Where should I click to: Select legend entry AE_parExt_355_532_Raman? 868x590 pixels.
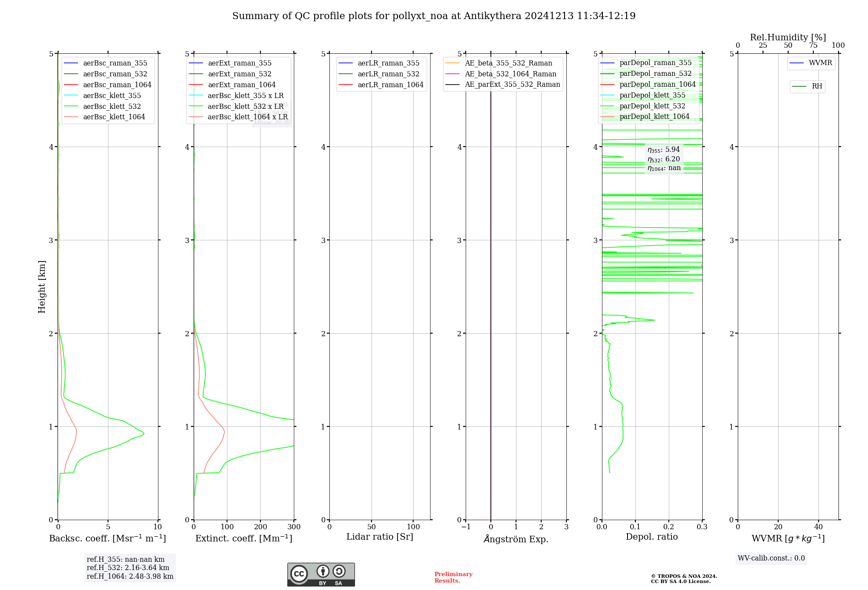tap(503, 85)
